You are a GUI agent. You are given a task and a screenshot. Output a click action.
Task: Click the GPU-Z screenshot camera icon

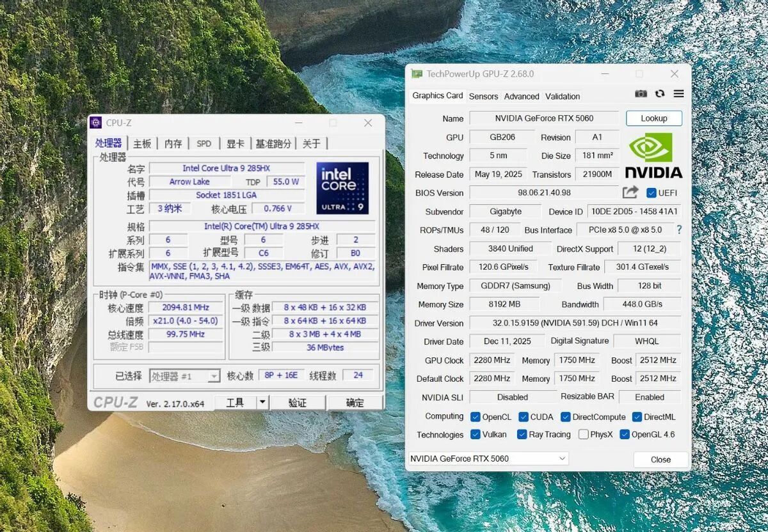coord(641,93)
